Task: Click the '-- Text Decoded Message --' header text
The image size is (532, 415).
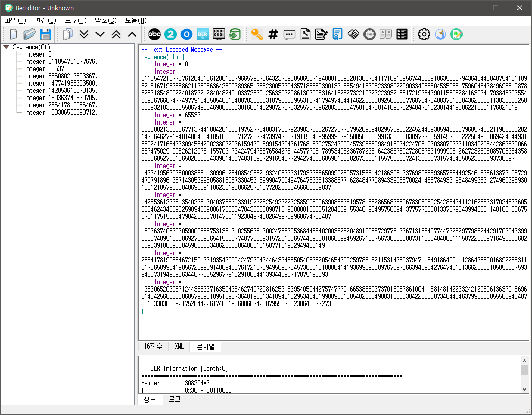Action: pyautogui.click(x=181, y=50)
